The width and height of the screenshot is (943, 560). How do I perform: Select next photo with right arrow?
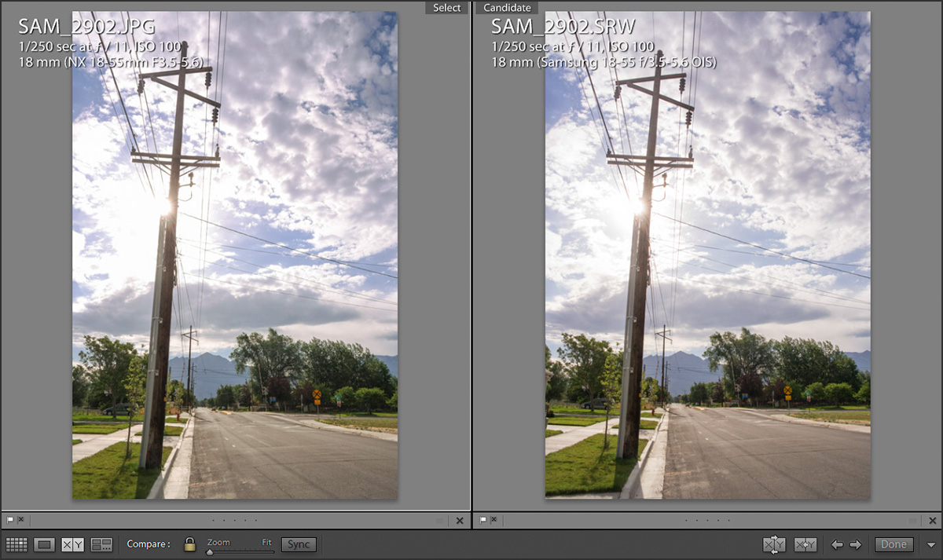(x=856, y=544)
